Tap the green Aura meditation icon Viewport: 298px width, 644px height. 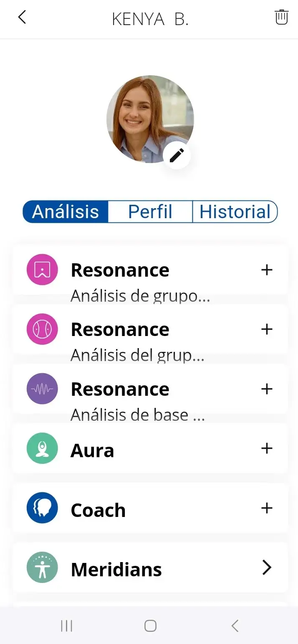[42, 448]
